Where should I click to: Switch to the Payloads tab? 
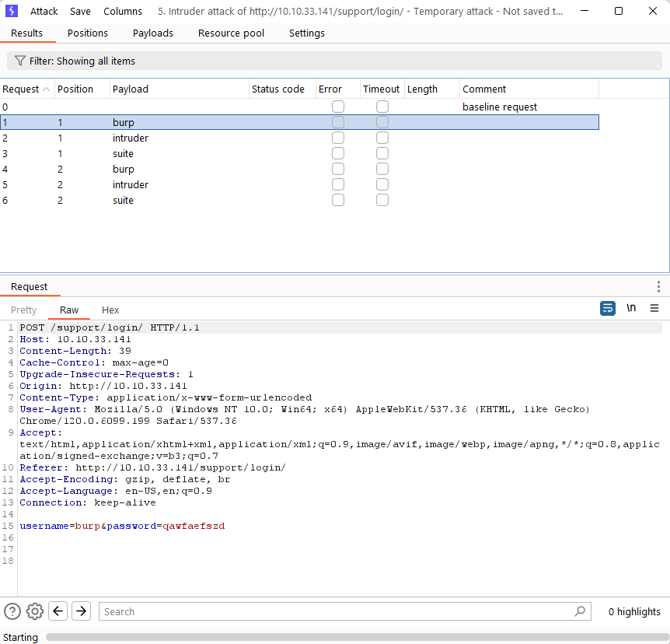[x=153, y=33]
